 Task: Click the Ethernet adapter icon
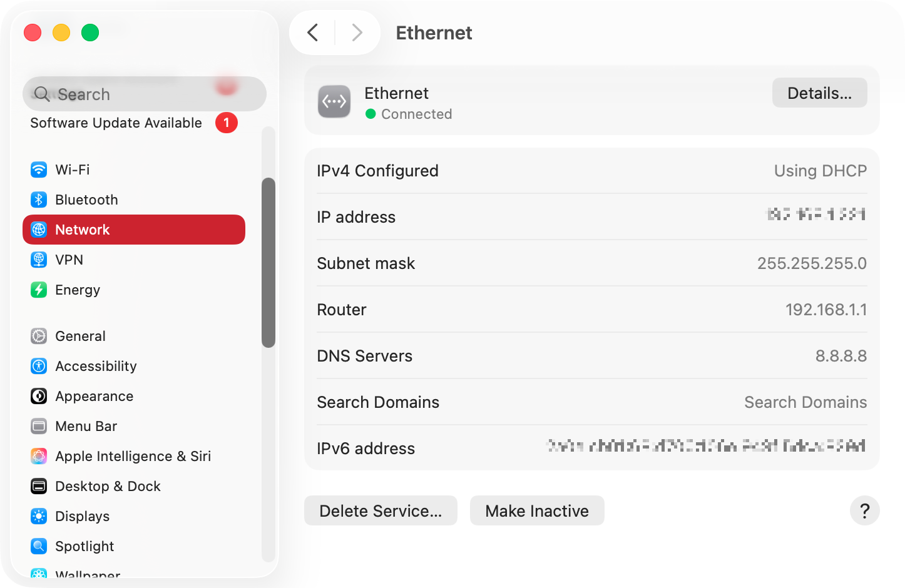(334, 101)
